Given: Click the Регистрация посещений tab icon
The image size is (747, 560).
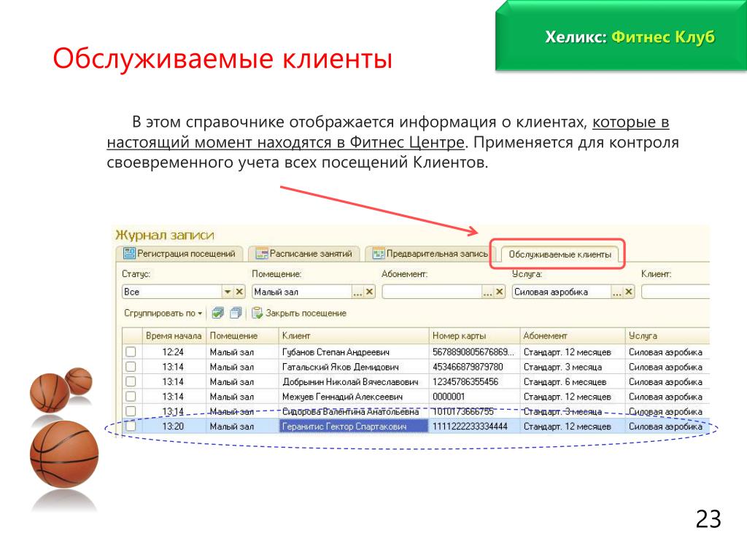Looking at the screenshot, I should point(129,253).
